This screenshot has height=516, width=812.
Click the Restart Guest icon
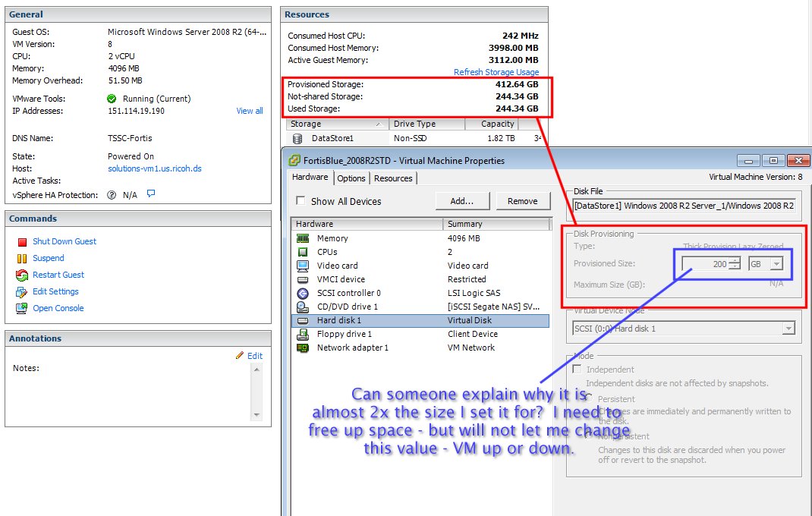[x=22, y=275]
